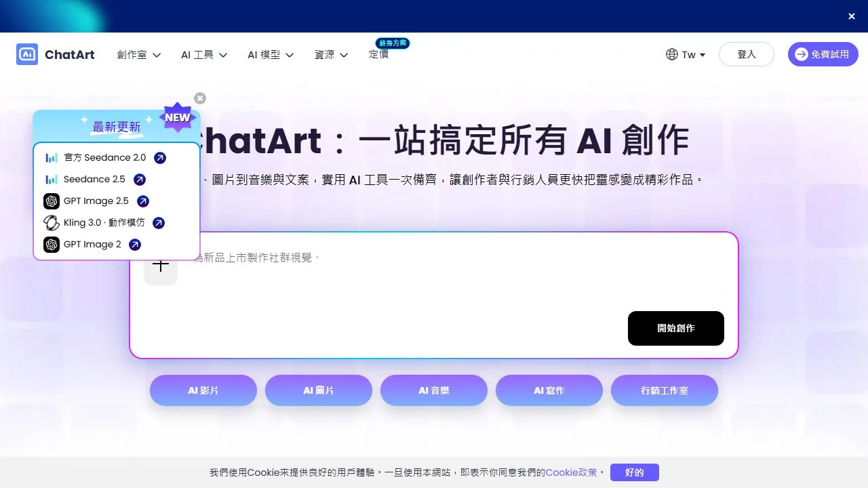This screenshot has height=488, width=868.
Task: Open the 定價 pricing page
Action: point(378,55)
